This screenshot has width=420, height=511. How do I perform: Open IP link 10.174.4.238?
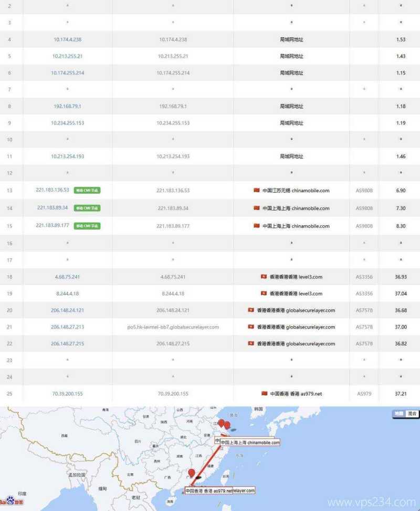(67, 39)
